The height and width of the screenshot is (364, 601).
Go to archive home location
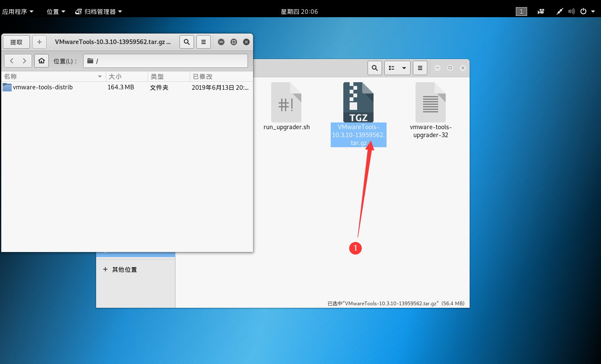(x=42, y=61)
